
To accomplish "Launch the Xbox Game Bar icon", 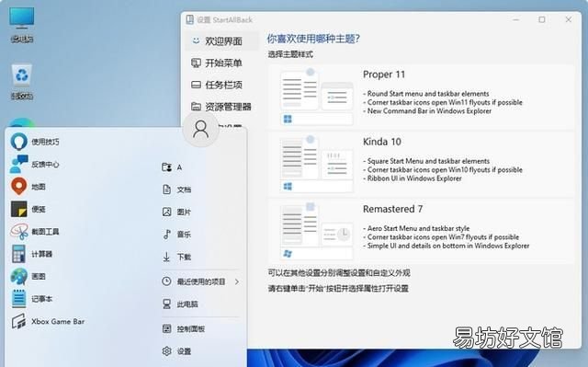I will click(x=18, y=322).
